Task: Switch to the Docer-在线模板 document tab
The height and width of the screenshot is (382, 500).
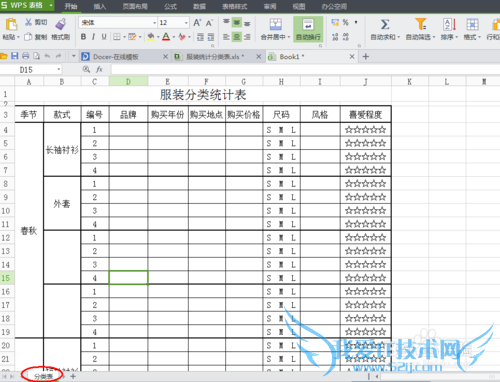Action: coord(115,57)
